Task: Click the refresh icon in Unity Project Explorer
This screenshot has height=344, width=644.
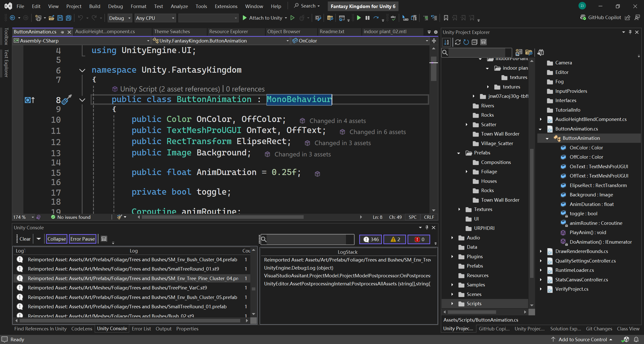Action: point(466,42)
